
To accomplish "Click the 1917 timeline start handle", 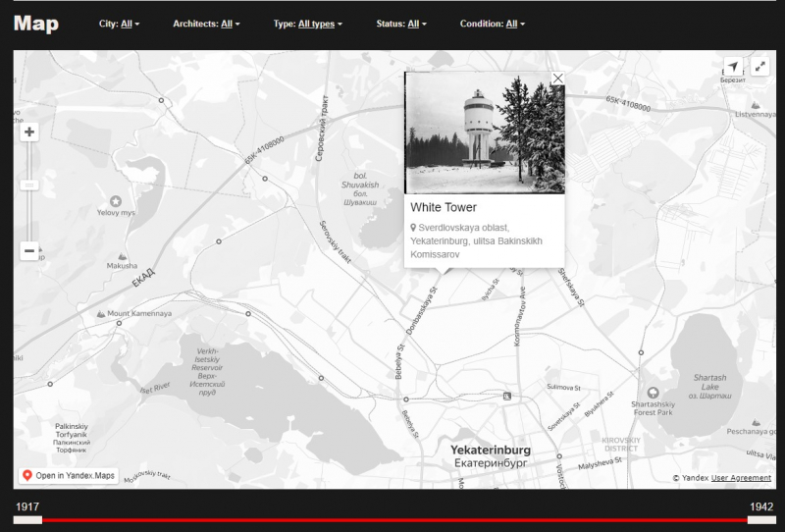I will click(x=27, y=519).
